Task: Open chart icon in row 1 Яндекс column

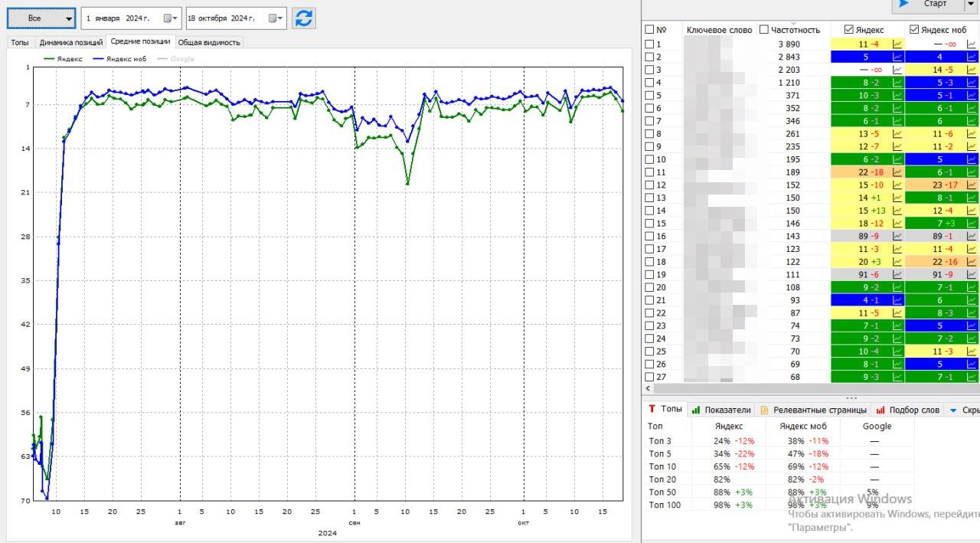Action: point(897,44)
